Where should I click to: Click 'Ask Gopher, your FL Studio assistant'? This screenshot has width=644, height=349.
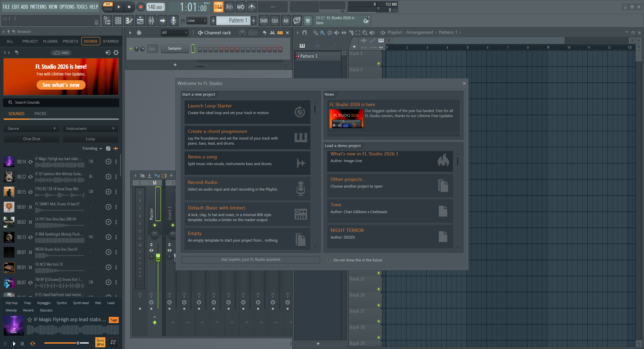tap(251, 259)
